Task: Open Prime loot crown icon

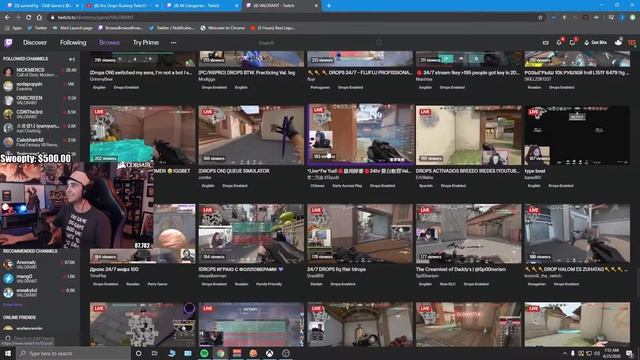Action: click(x=546, y=42)
